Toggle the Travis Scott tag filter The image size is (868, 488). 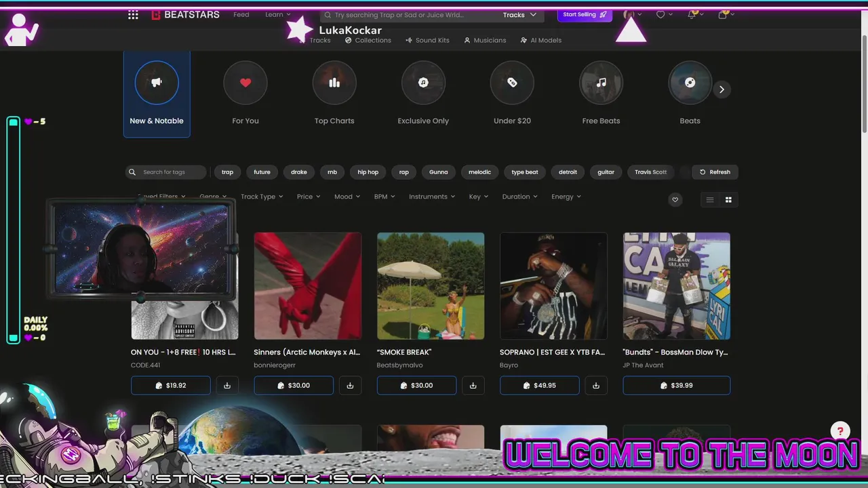click(x=651, y=172)
